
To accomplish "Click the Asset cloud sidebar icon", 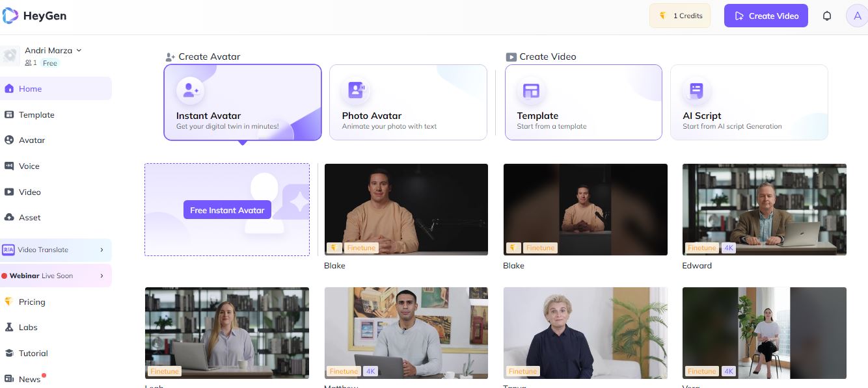I will pyautogui.click(x=9, y=217).
